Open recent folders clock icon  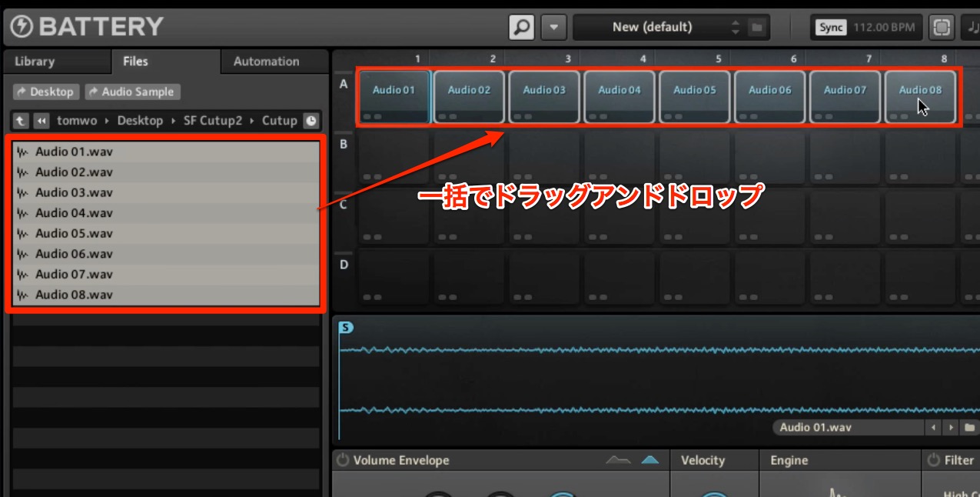pyautogui.click(x=311, y=121)
